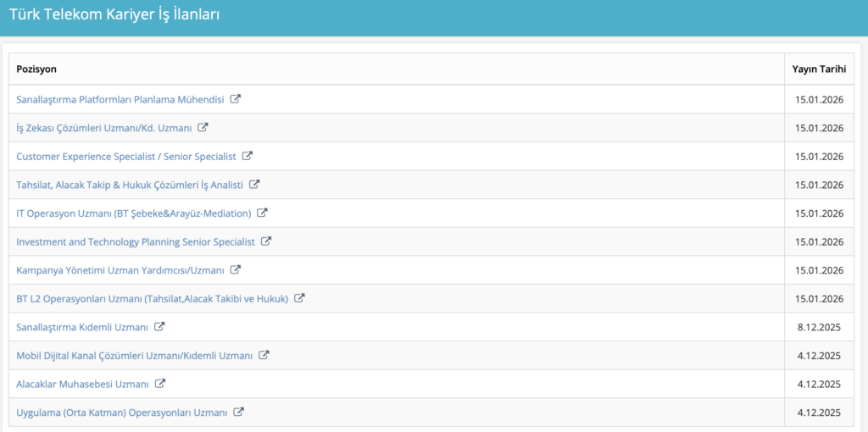Click external link icon next to İş Zekası Çözümleri Uzmanı
868x432 pixels.
(203, 128)
